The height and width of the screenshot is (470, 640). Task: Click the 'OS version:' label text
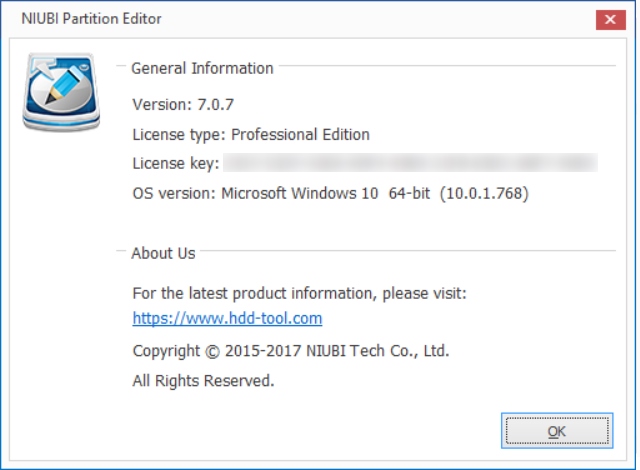[x=174, y=193]
